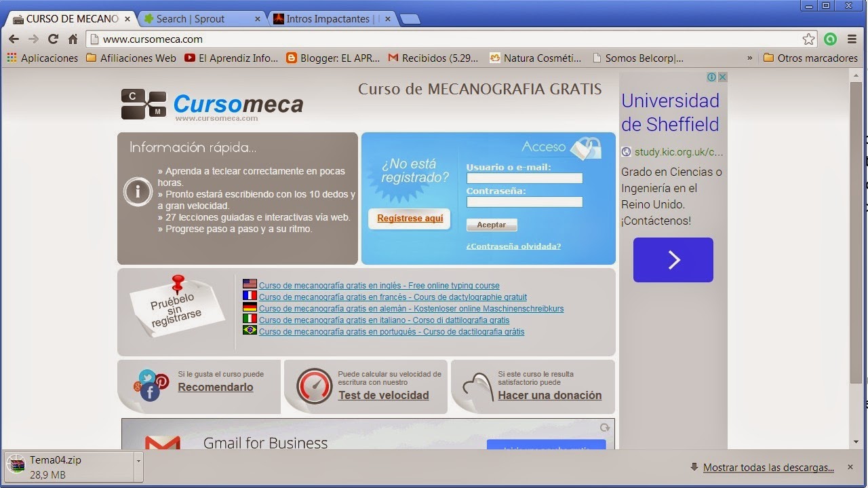Close the CURSO DE MECANO tab

pyautogui.click(x=127, y=19)
